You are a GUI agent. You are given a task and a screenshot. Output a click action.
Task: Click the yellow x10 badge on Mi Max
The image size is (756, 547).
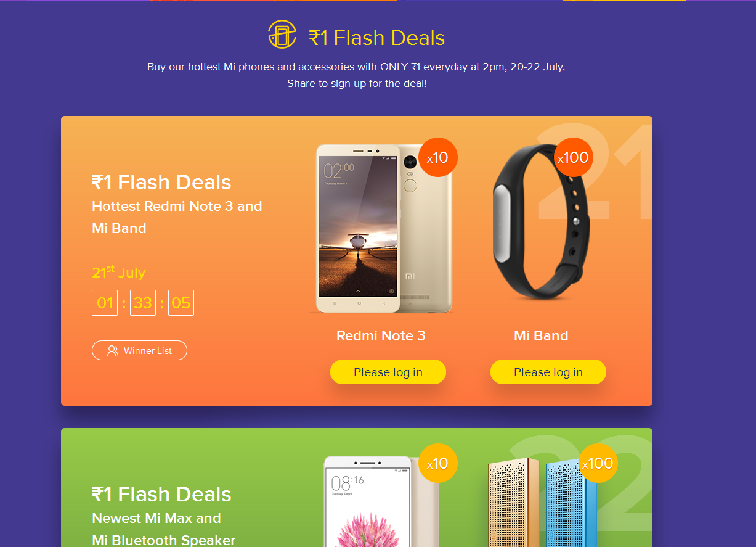[437, 463]
